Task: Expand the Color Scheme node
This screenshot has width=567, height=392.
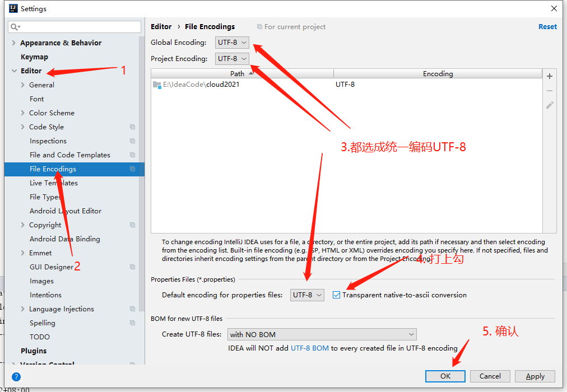Action: click(x=22, y=113)
